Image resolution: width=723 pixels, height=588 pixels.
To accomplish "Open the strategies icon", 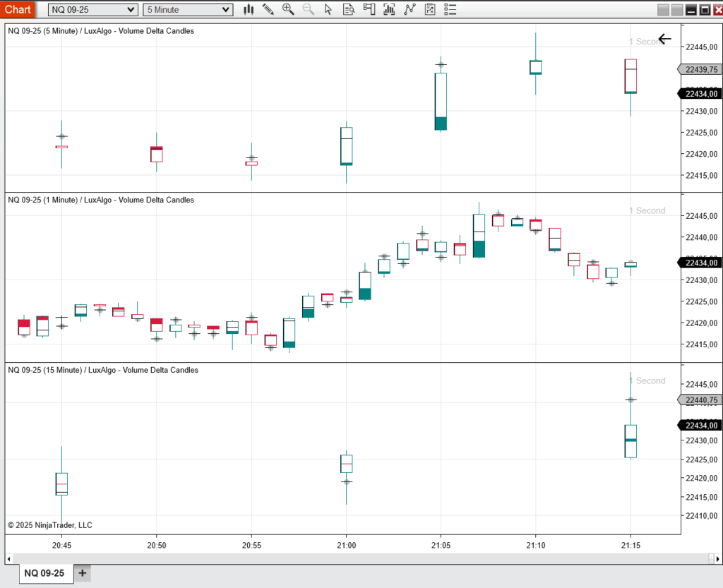I will tap(430, 9).
